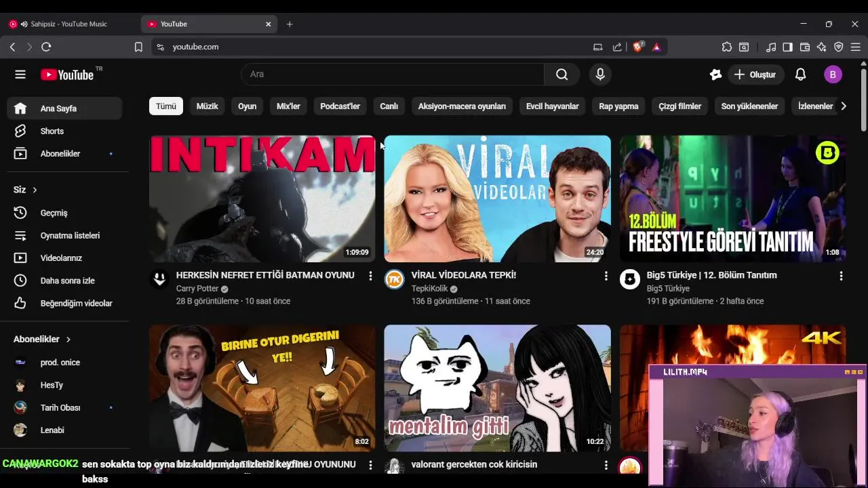This screenshot has height=488, width=868.
Task: Open TepkiKolik channel avatar
Action: coord(394,279)
